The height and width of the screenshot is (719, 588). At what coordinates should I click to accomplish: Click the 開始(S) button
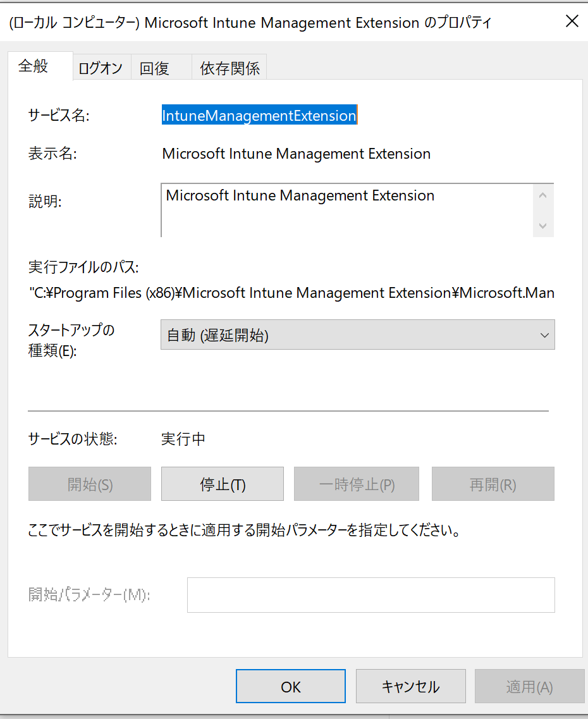click(x=90, y=484)
